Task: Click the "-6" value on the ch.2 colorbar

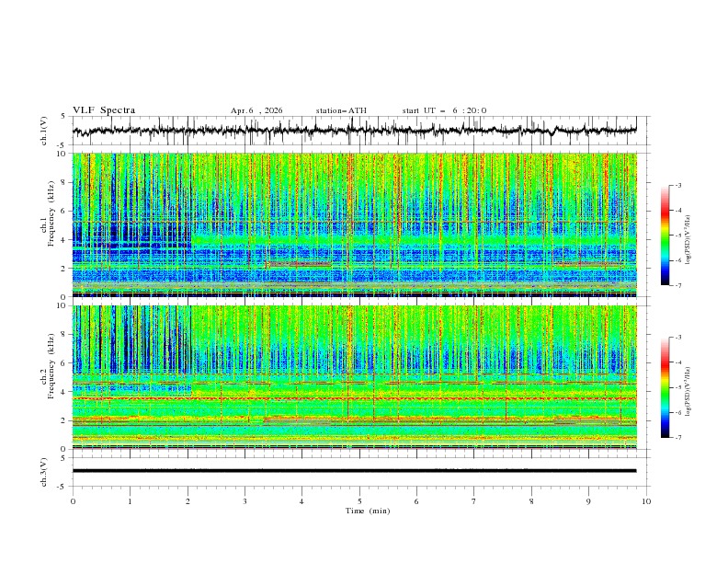Action: click(x=677, y=412)
